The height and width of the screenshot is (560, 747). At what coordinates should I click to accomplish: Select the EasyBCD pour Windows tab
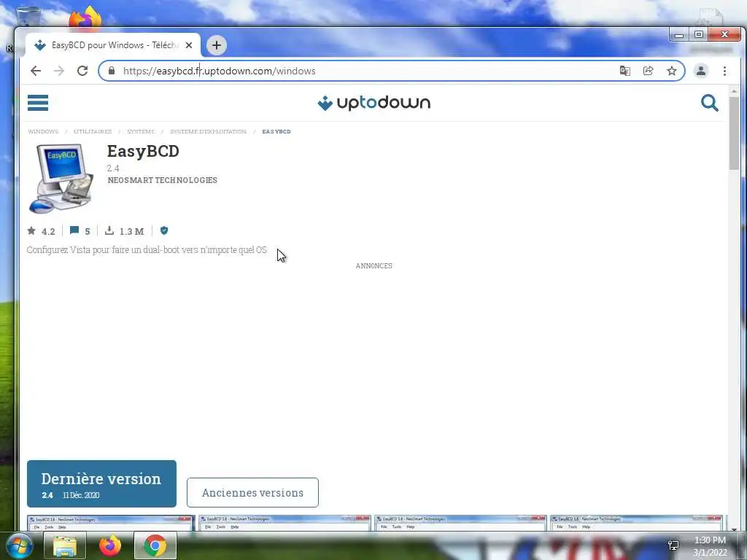[x=113, y=45]
